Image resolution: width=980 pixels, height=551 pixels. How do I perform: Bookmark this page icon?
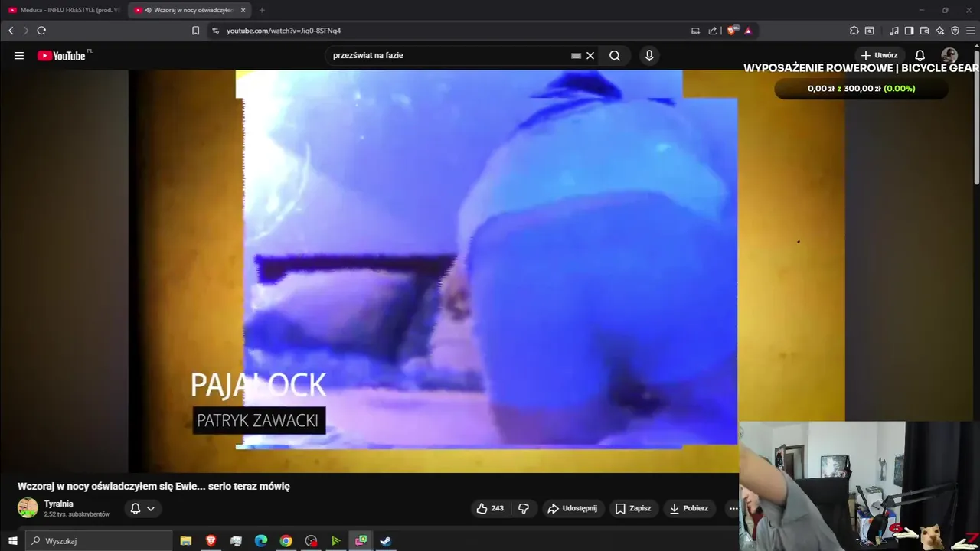(x=195, y=31)
